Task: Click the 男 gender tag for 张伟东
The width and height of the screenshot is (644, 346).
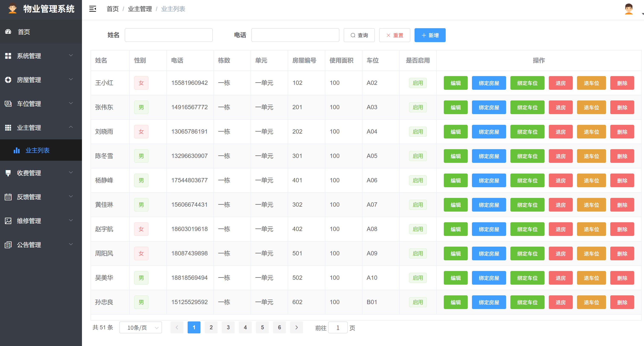Action: [x=141, y=107]
